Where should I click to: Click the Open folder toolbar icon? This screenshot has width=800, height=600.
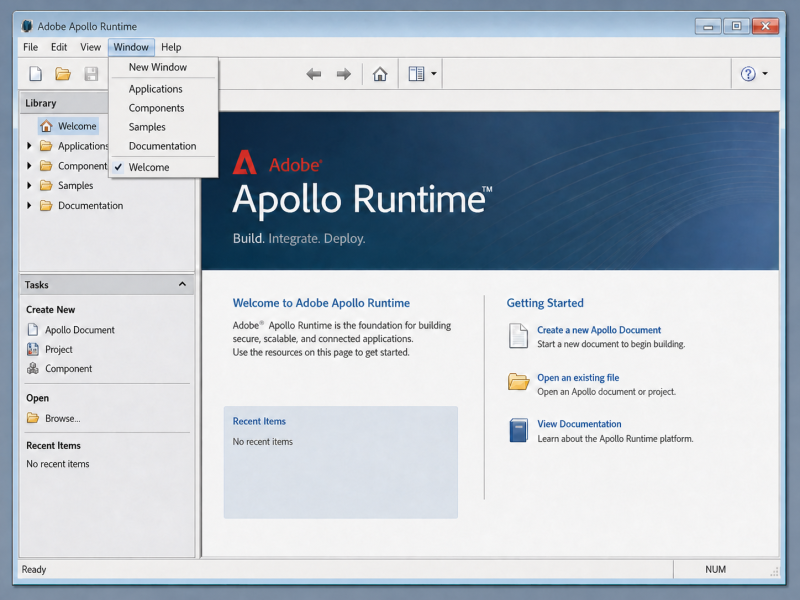63,74
